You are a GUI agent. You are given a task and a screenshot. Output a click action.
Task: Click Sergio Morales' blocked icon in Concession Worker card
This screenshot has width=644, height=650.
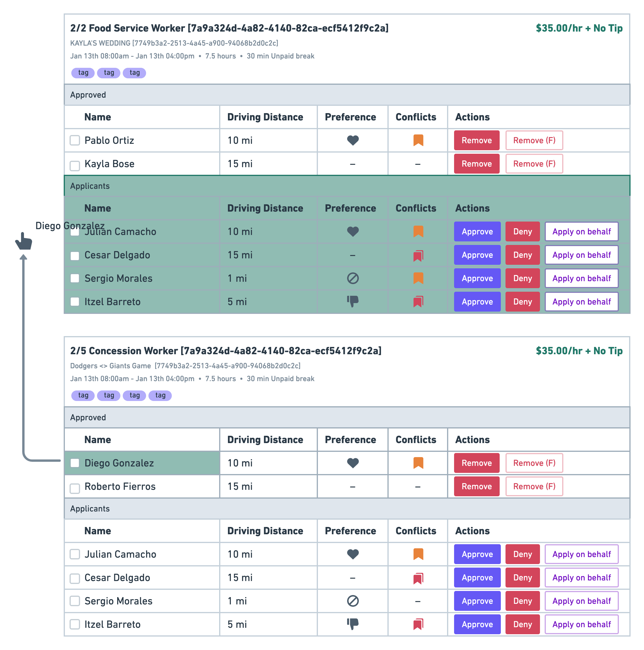point(352,601)
